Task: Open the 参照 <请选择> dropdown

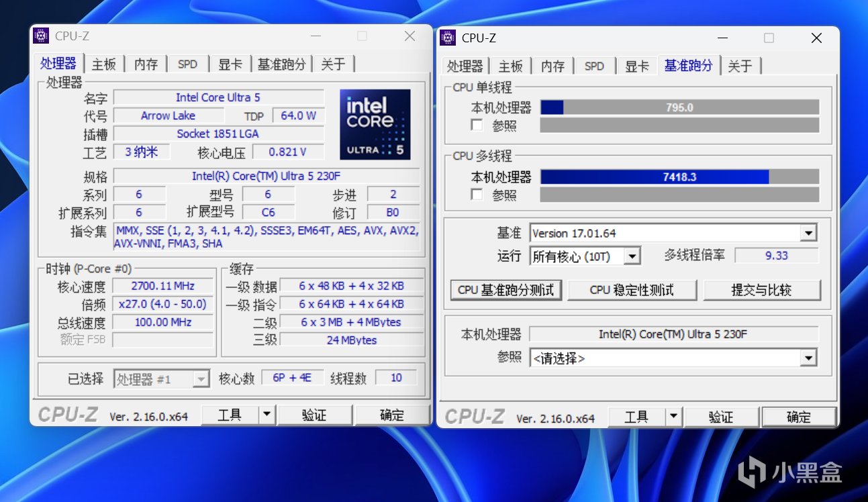Action: tap(809, 358)
